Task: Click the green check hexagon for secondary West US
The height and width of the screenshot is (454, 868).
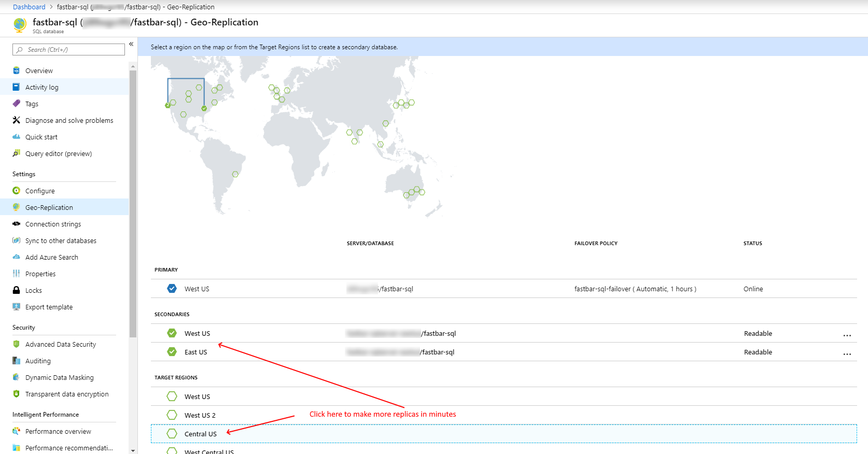Action: (172, 333)
